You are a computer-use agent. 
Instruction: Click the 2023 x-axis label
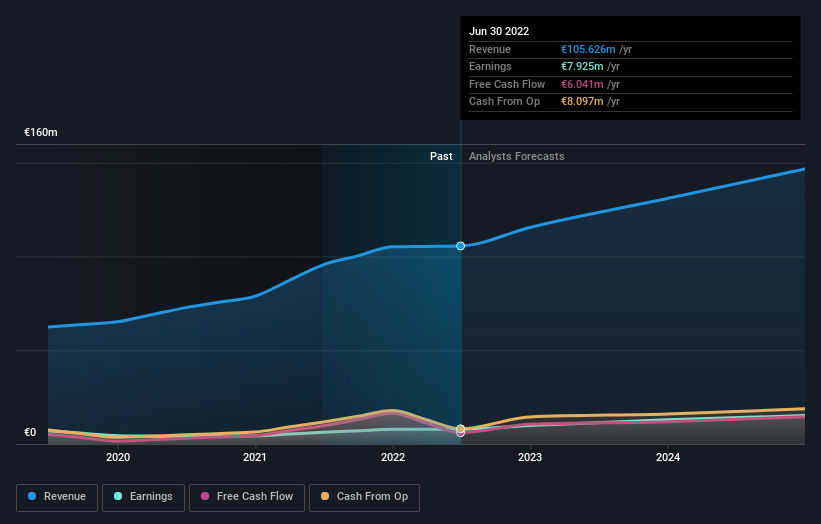(x=530, y=458)
